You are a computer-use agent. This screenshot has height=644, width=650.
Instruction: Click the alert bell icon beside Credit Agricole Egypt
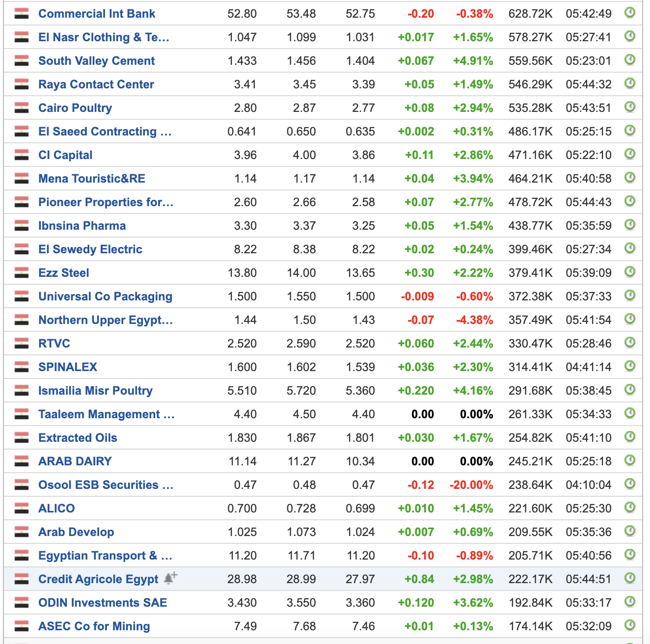click(x=170, y=578)
